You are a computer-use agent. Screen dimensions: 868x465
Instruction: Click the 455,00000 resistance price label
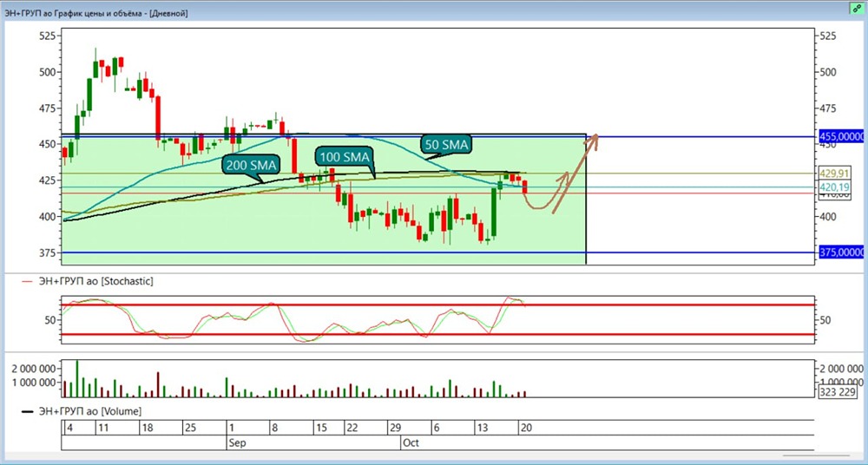[x=841, y=137]
